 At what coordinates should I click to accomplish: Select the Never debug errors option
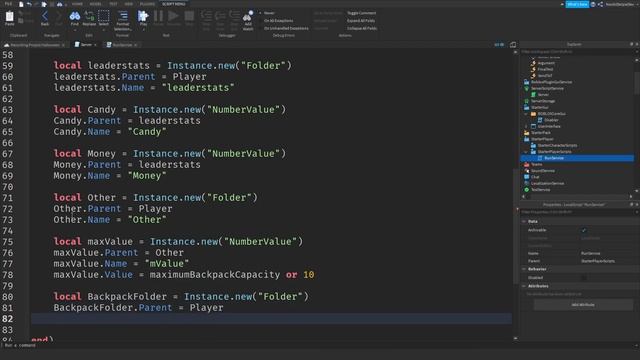point(268,13)
